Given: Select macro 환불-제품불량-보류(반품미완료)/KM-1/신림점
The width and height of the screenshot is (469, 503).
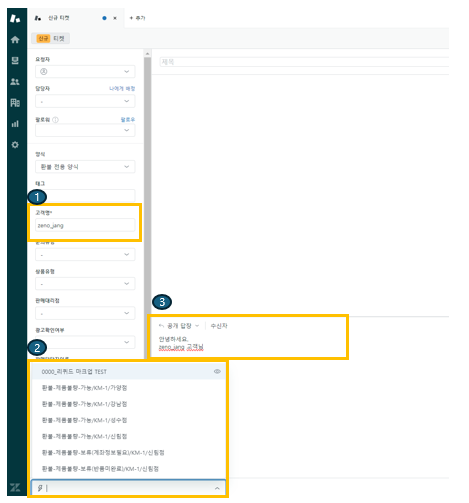Looking at the screenshot, I should (x=128, y=469).
